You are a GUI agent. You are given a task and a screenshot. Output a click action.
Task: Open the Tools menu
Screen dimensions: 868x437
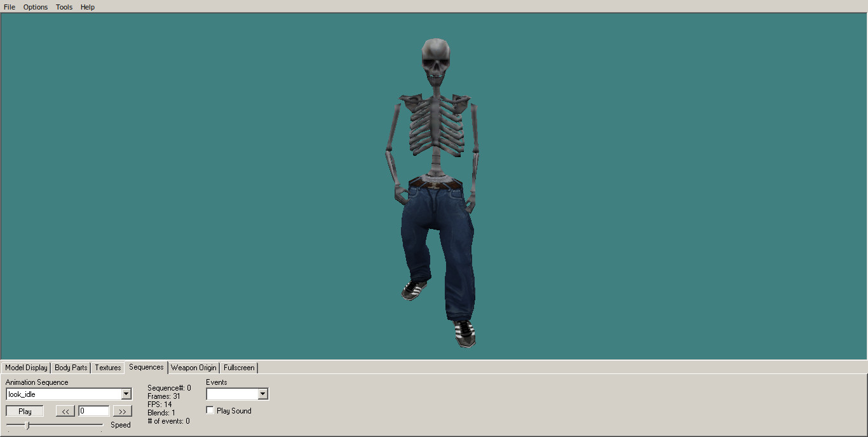click(x=64, y=7)
